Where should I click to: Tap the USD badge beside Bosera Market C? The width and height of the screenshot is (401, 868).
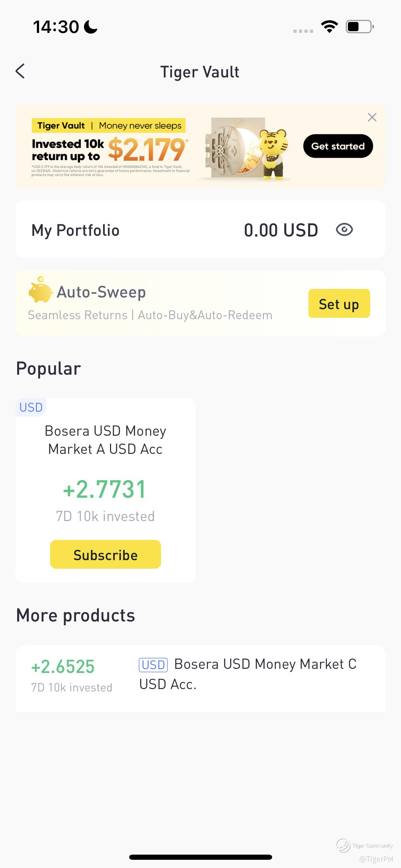click(x=153, y=665)
